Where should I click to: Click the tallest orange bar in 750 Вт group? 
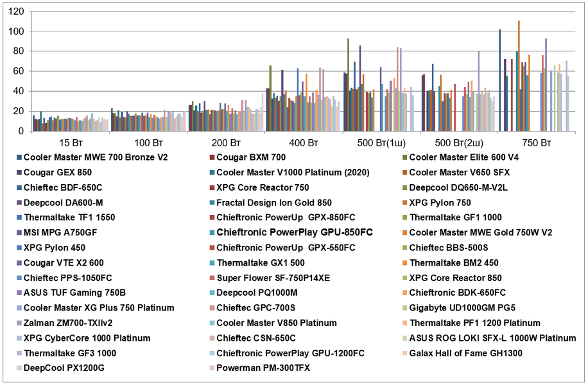click(519, 76)
